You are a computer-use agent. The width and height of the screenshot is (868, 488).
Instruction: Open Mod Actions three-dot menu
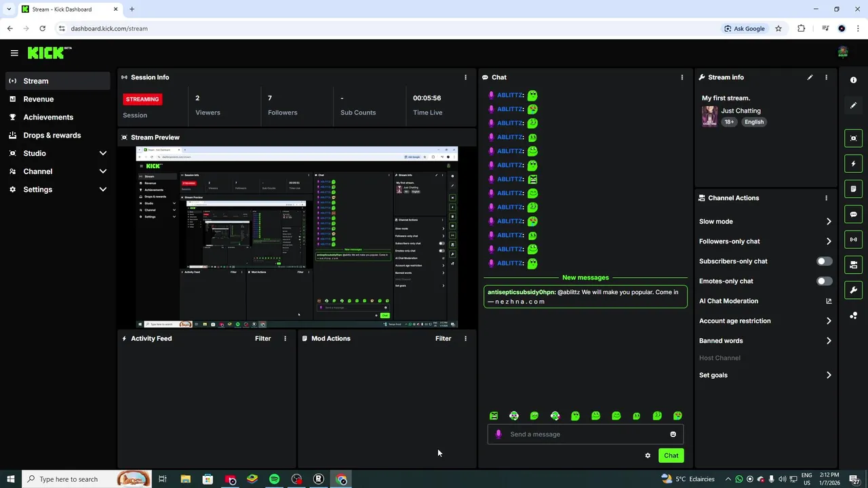[465, 338]
